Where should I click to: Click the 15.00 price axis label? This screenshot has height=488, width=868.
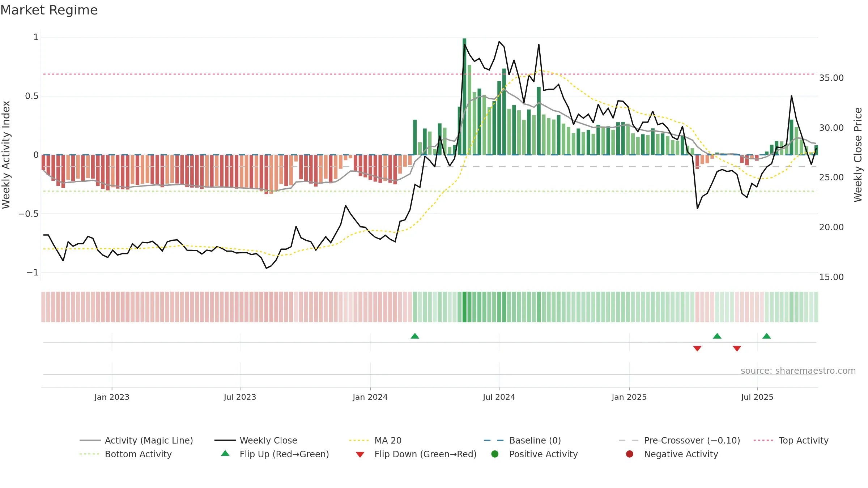(831, 277)
